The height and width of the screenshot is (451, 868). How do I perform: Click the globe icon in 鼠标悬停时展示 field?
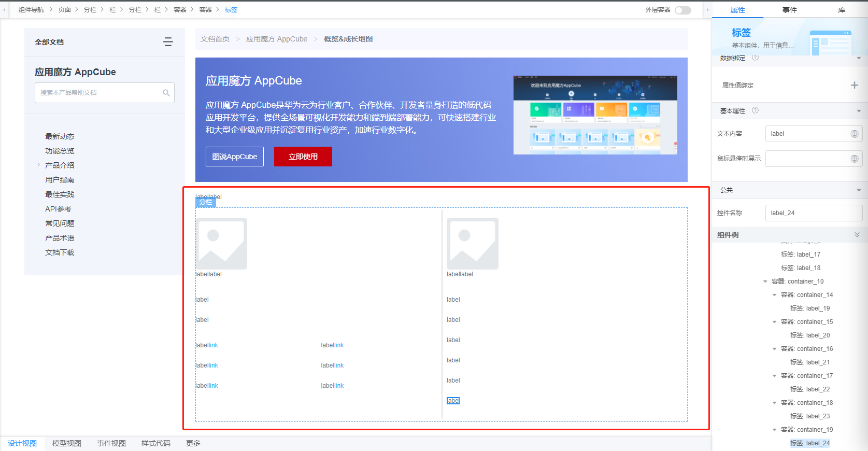[x=855, y=159]
